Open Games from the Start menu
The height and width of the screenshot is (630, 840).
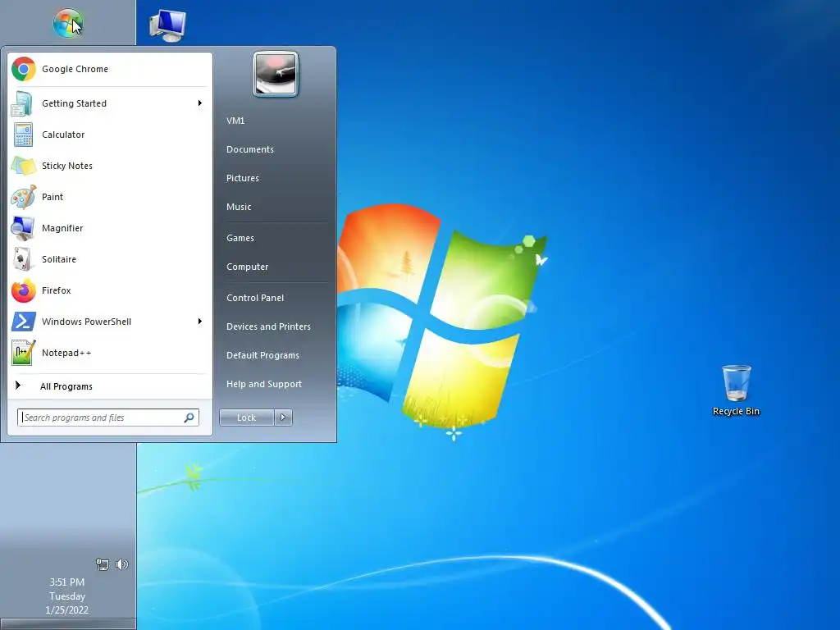[240, 238]
